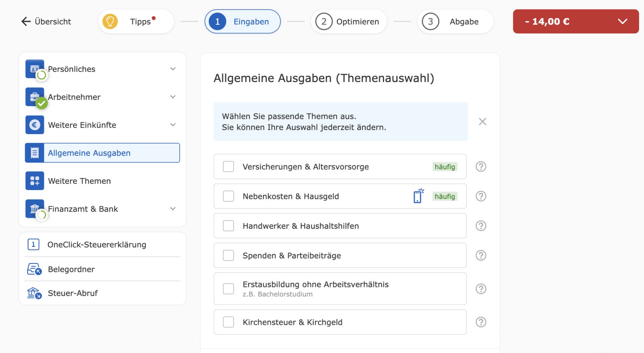The height and width of the screenshot is (353, 644).
Task: Enable the Handwerker & Haushaltshilfen checkbox
Action: [228, 226]
